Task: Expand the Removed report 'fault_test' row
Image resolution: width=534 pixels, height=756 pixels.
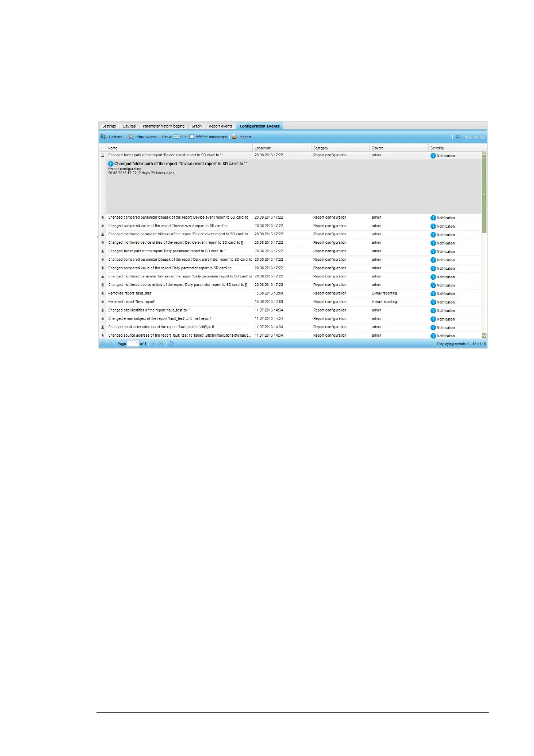Action: (103, 293)
